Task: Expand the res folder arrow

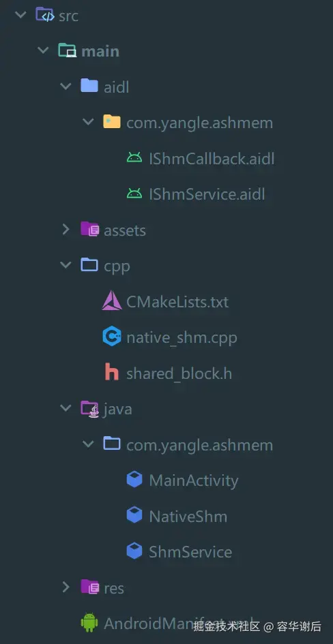Action: (66, 587)
